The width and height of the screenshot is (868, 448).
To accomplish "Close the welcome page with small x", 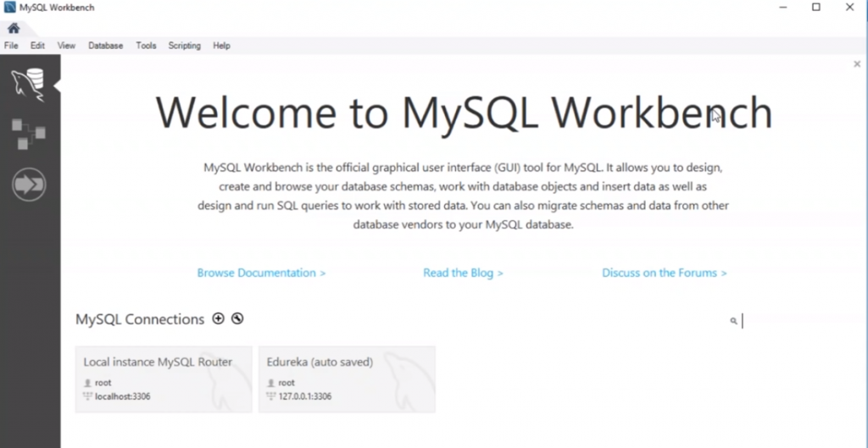I will [x=857, y=64].
